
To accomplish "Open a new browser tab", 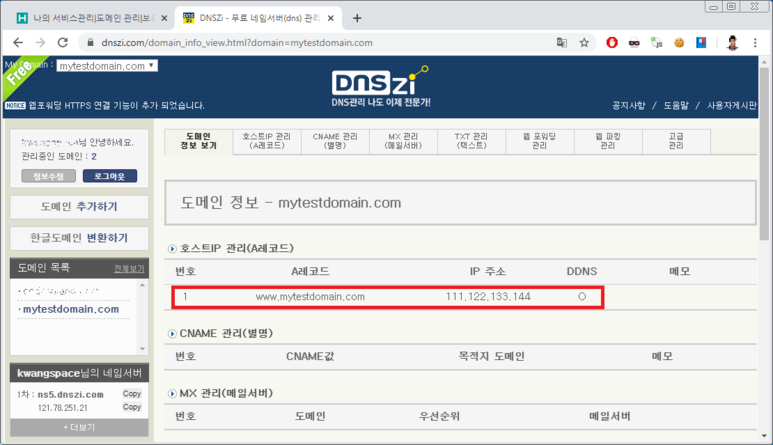I will pyautogui.click(x=357, y=18).
